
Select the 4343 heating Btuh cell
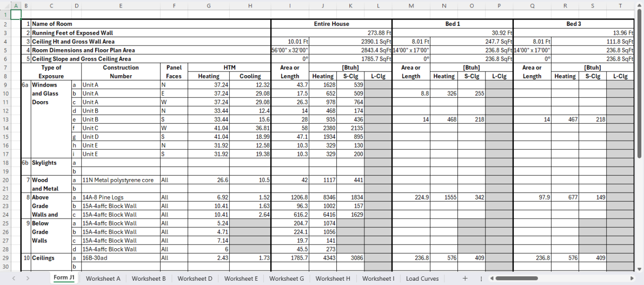pyautogui.click(x=323, y=258)
